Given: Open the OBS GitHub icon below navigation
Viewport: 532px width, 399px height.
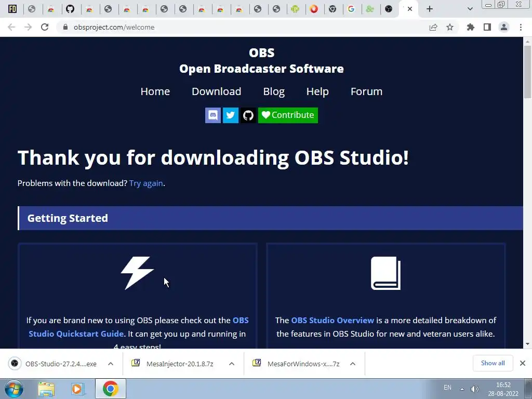Looking at the screenshot, I should click(248, 115).
